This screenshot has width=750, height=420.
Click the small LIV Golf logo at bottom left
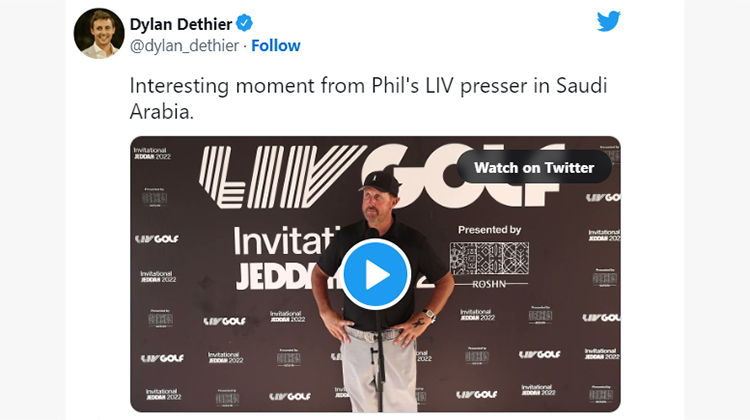tap(162, 358)
